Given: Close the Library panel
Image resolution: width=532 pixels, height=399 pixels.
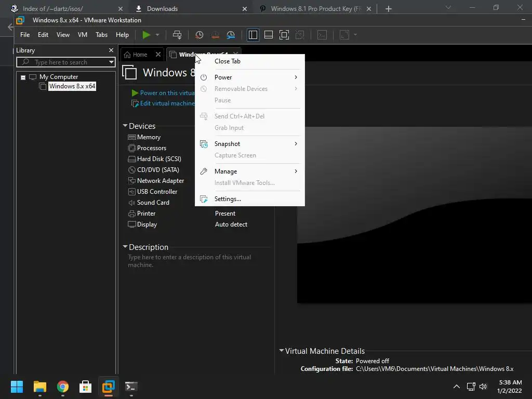Looking at the screenshot, I should [x=111, y=50].
